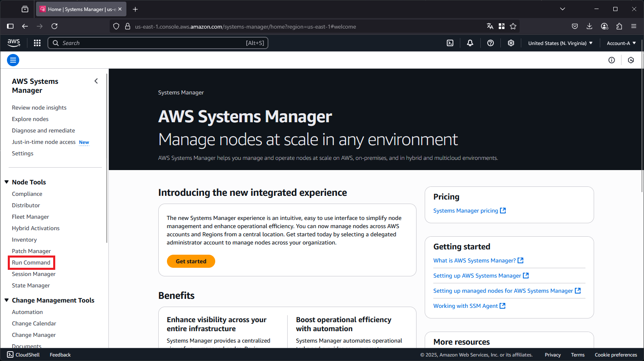644x361 pixels.
Task: Open Just-in-time node access
Action: click(43, 142)
